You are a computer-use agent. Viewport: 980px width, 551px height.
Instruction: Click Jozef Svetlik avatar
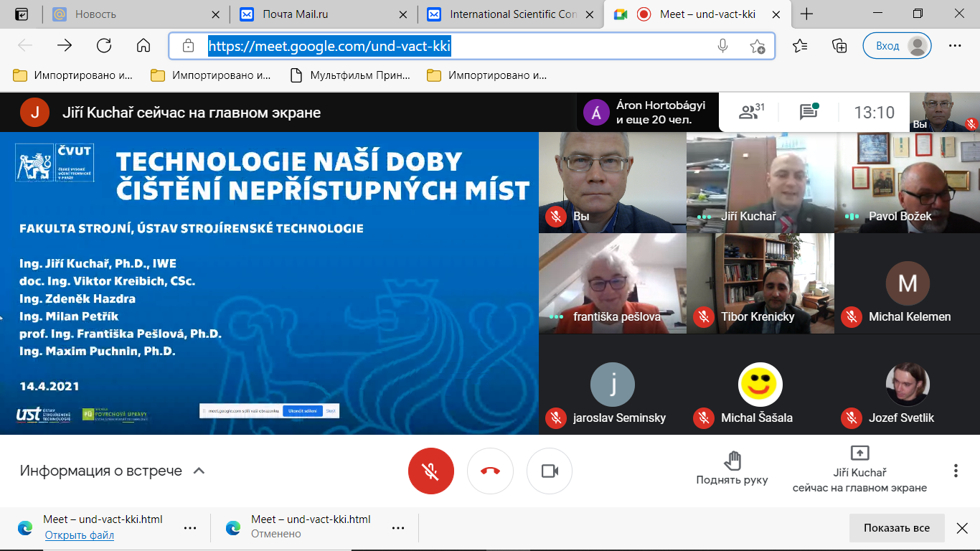(908, 385)
